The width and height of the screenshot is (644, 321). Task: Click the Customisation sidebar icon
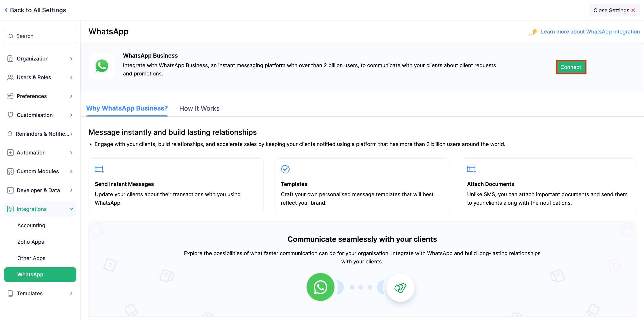[x=10, y=115]
